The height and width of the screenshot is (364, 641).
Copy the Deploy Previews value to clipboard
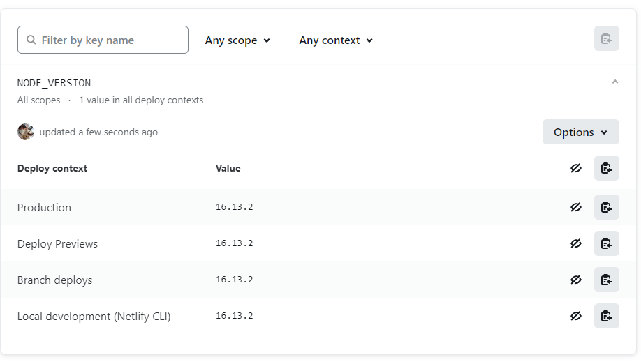(x=606, y=243)
